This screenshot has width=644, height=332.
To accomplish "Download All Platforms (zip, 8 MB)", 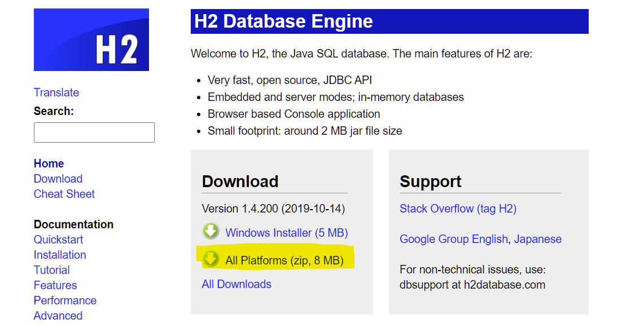I will [x=284, y=260].
